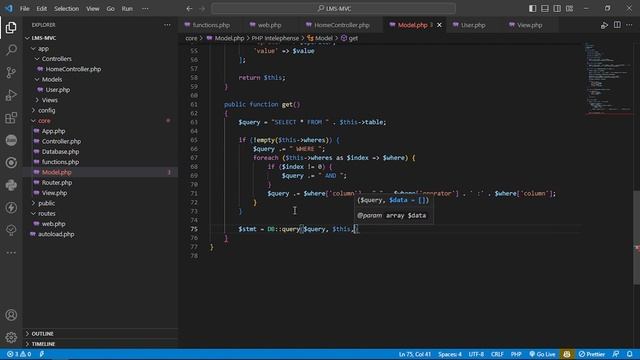Click the Ln 75, Col 41 status indicator

tap(414, 354)
